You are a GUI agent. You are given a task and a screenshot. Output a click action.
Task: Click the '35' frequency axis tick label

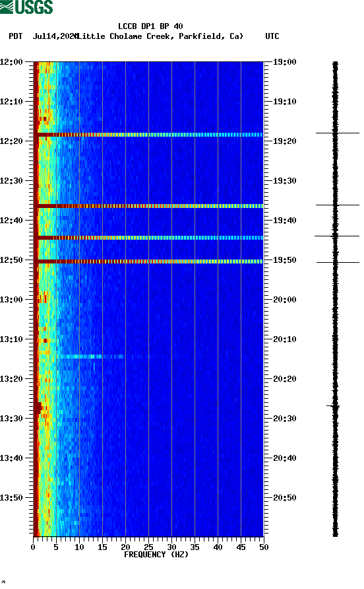coord(195,547)
